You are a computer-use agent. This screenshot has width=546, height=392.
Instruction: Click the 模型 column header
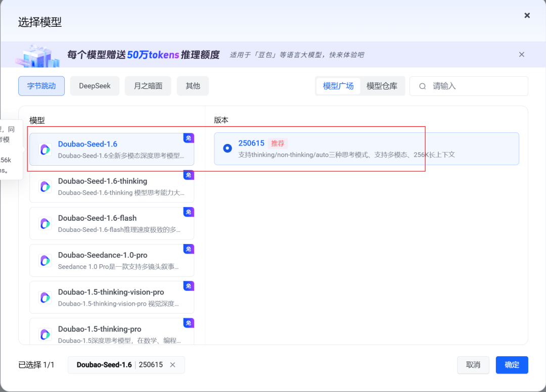[37, 120]
